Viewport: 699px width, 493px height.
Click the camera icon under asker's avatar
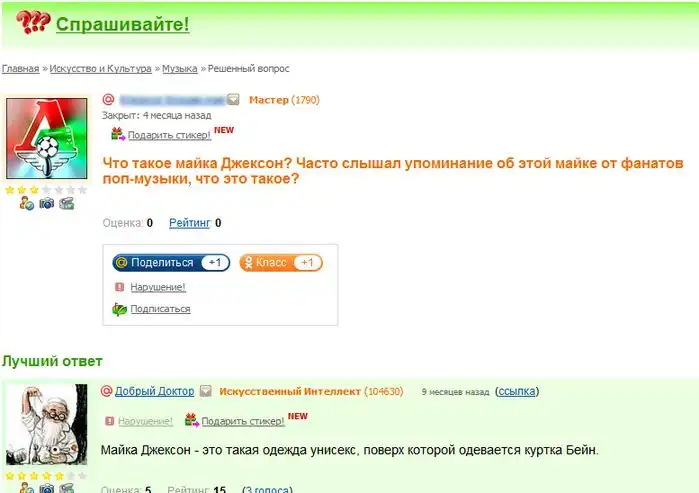(46, 204)
